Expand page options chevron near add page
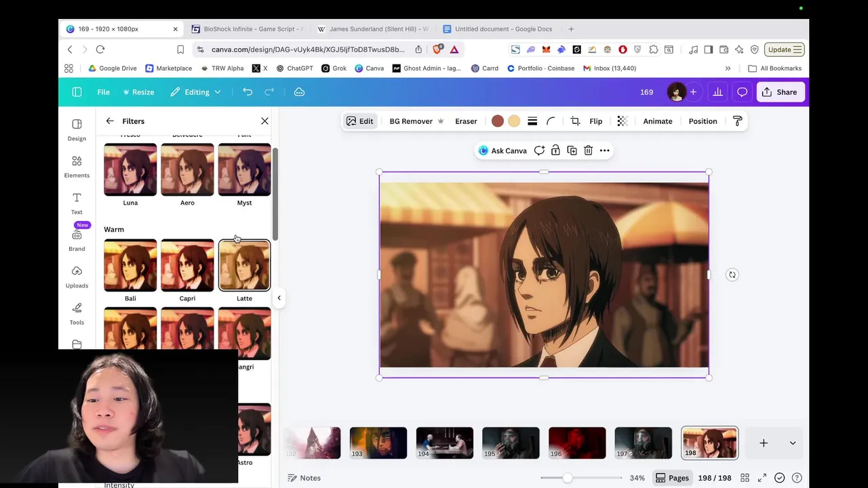Screen dimensions: 868x488 tap(792, 443)
